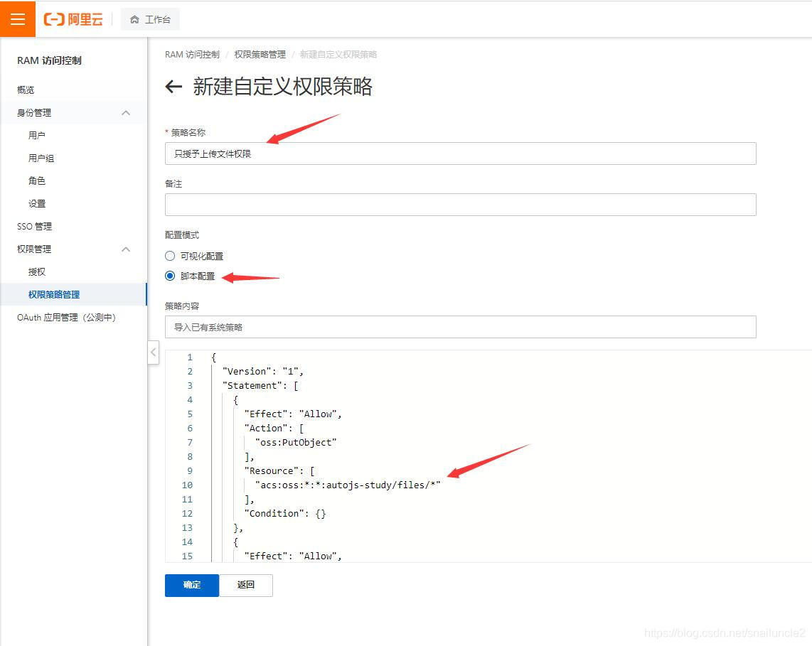Open 用户组 in the sidebar

pos(41,158)
